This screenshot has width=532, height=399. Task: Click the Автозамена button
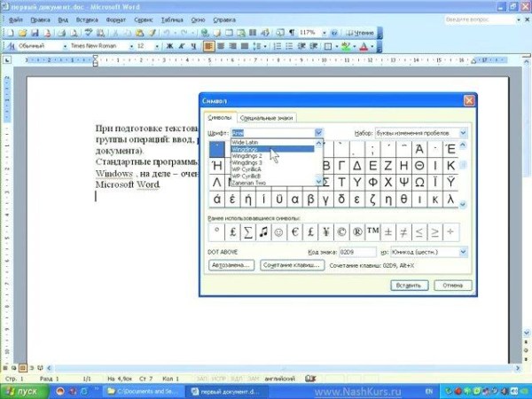(x=231, y=265)
